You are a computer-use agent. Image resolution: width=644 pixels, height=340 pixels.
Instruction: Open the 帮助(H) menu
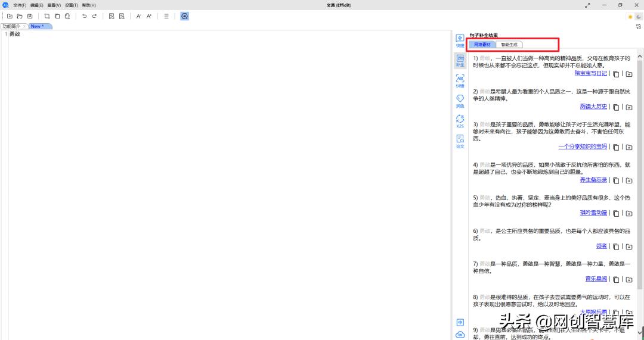[89, 5]
